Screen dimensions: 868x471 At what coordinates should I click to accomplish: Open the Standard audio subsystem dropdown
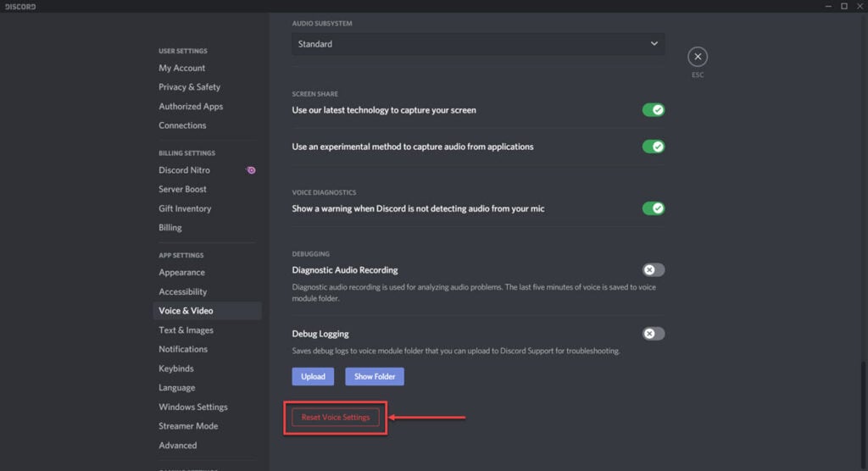tap(478, 44)
